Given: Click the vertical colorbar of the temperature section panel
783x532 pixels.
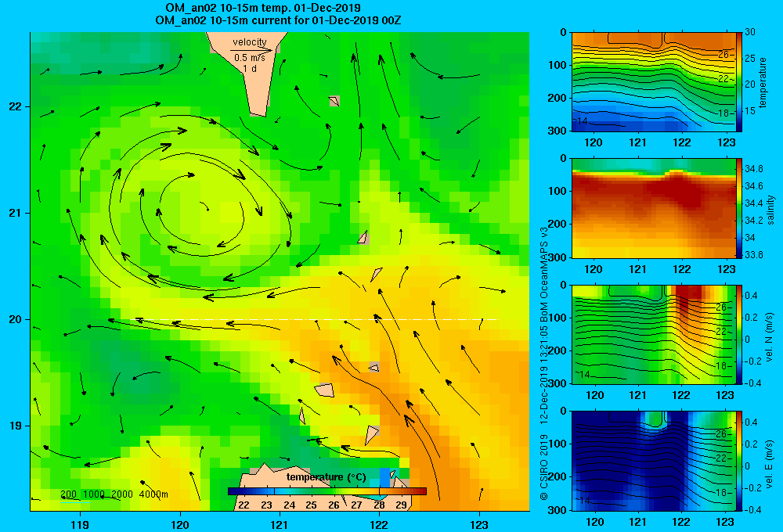Looking at the screenshot, I should pos(739,82).
